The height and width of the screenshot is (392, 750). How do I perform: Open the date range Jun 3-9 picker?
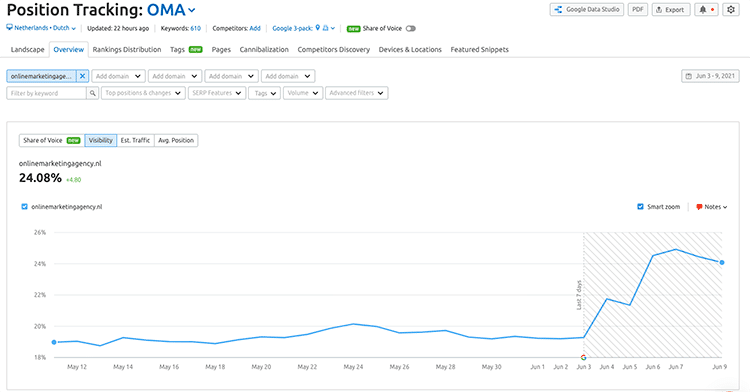pos(710,76)
